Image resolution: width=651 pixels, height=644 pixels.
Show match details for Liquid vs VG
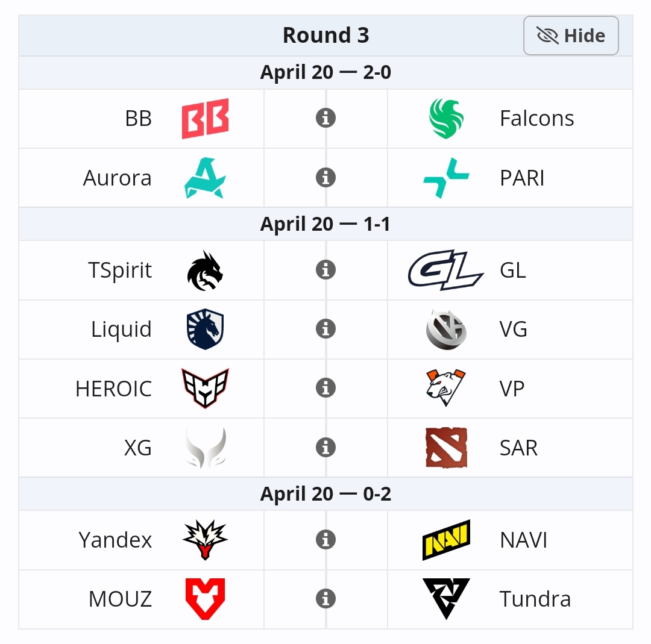point(325,329)
